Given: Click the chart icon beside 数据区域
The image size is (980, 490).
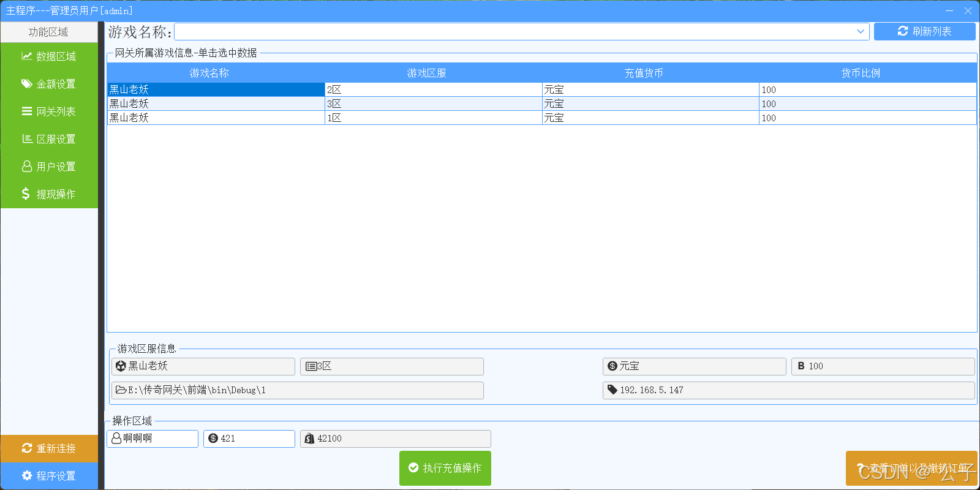Looking at the screenshot, I should tap(26, 56).
